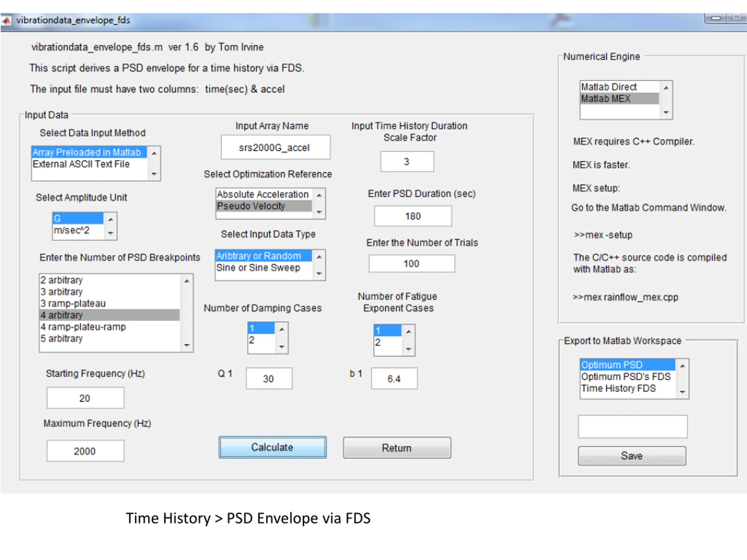
Task: Click up arrow of Damping Cases list
Action: 282,329
